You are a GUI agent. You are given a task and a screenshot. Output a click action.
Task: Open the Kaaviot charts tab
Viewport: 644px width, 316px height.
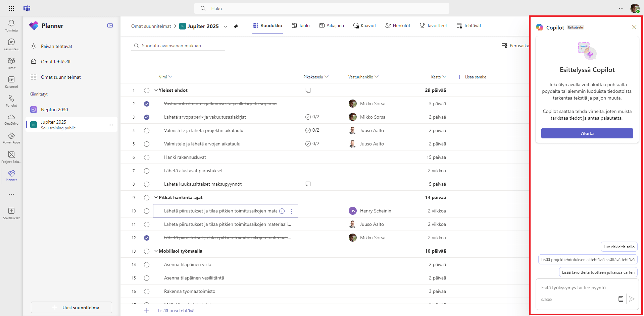tap(365, 26)
